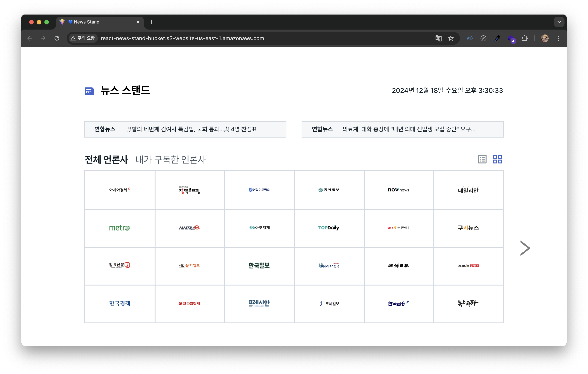Open right 연합뉴스 headline about 의료계
The image size is (588, 374).
[x=409, y=129]
